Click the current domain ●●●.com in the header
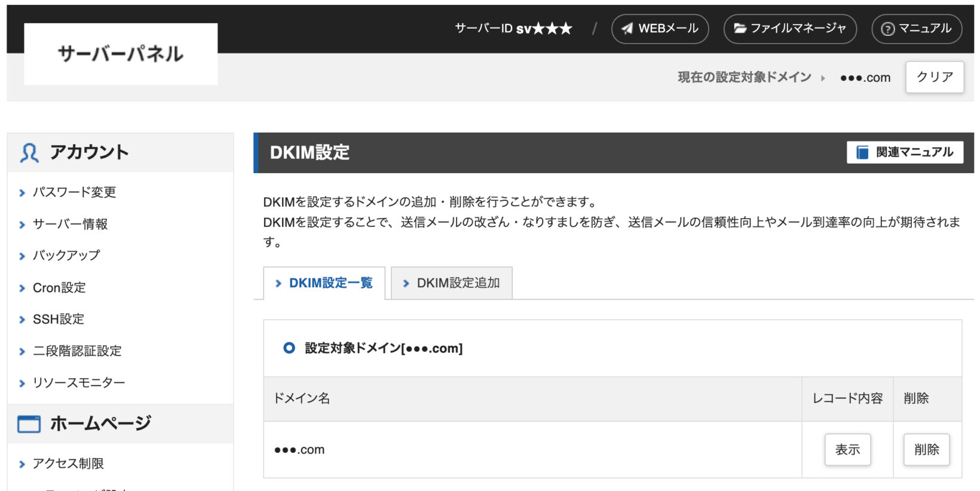This screenshot has height=491, width=980. (865, 78)
